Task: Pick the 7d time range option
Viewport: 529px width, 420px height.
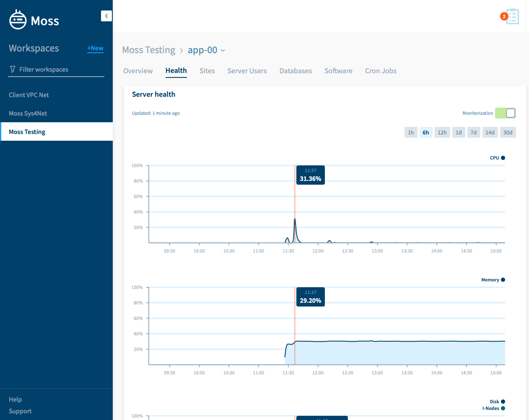Action: click(x=474, y=132)
